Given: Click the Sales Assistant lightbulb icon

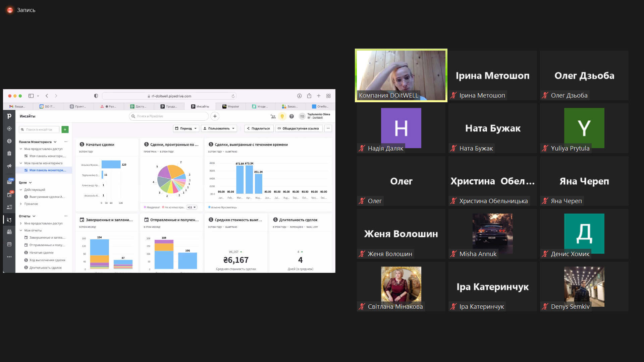Looking at the screenshot, I should [x=282, y=116].
